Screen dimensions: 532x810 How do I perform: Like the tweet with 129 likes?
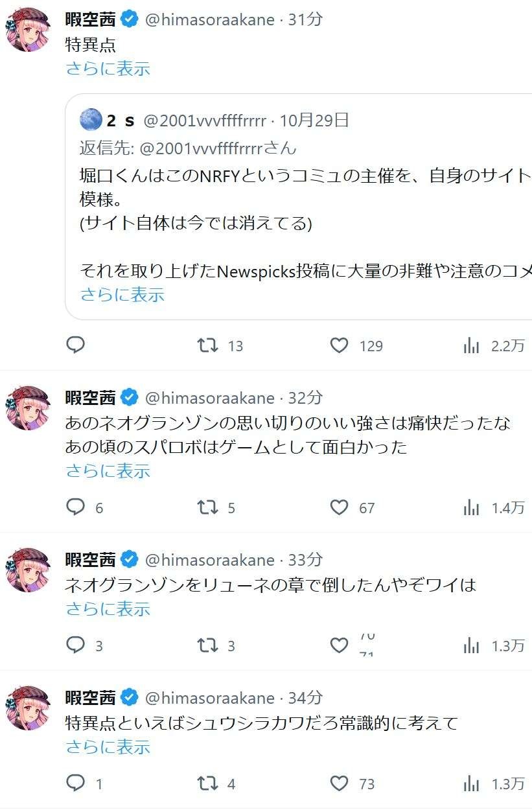pos(340,345)
